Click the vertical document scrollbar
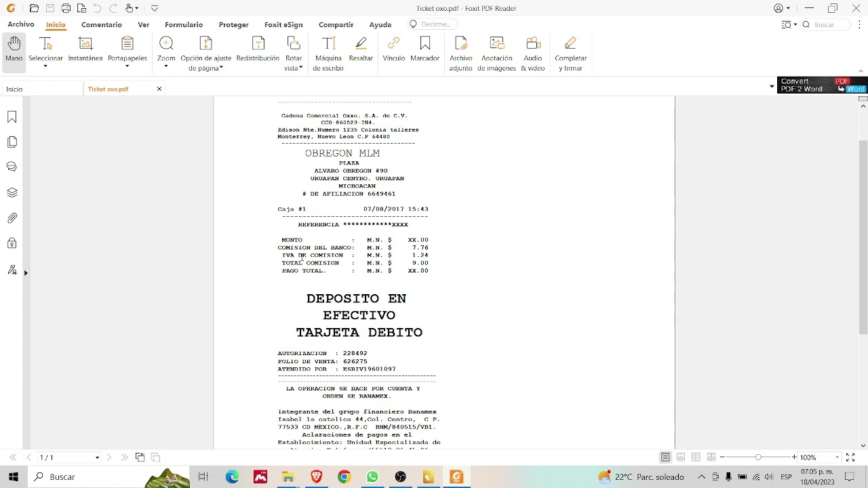868x488 pixels. [x=863, y=237]
